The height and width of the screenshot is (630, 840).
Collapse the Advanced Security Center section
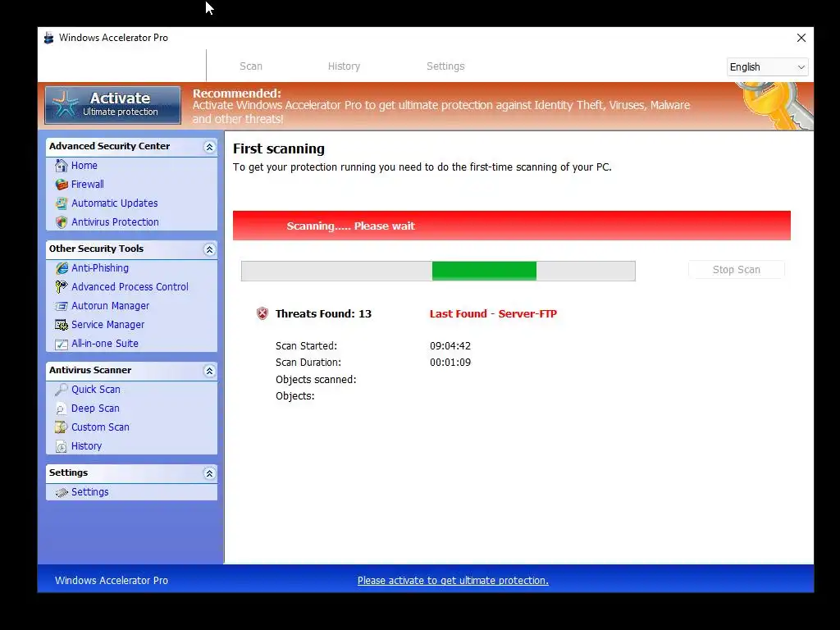[x=209, y=147]
